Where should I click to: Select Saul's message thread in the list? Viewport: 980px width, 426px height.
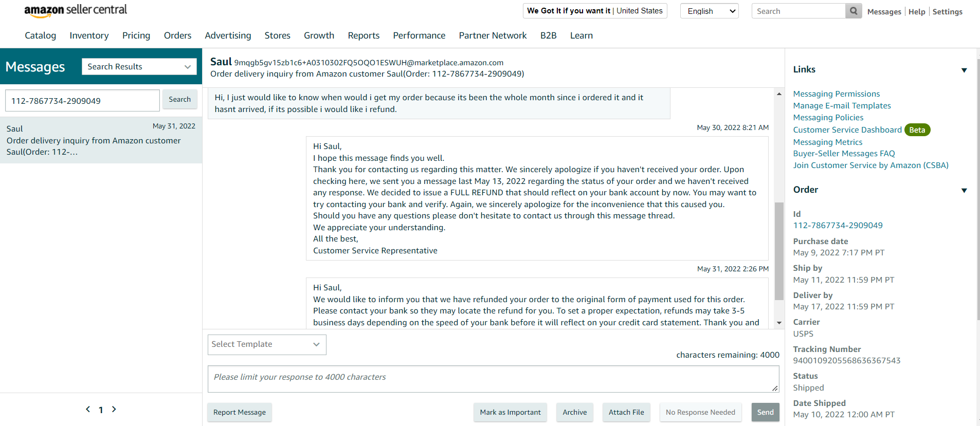(101, 140)
